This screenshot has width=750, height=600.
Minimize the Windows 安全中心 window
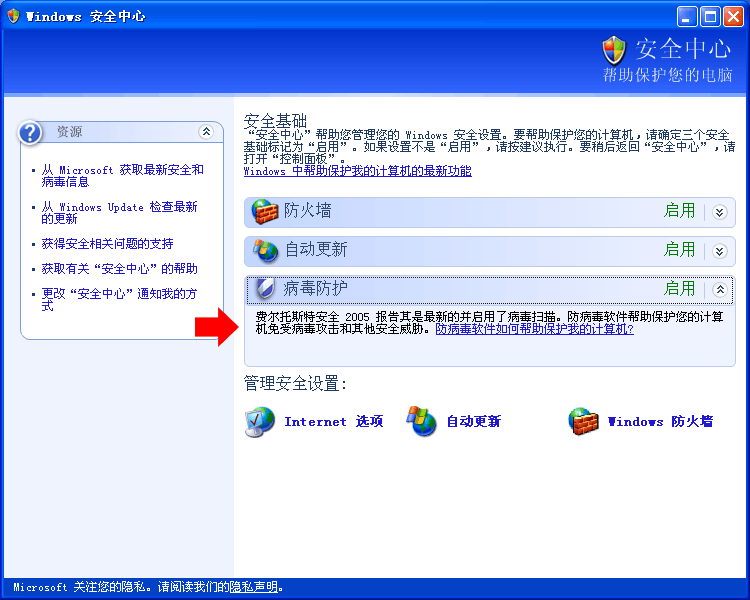[687, 17]
